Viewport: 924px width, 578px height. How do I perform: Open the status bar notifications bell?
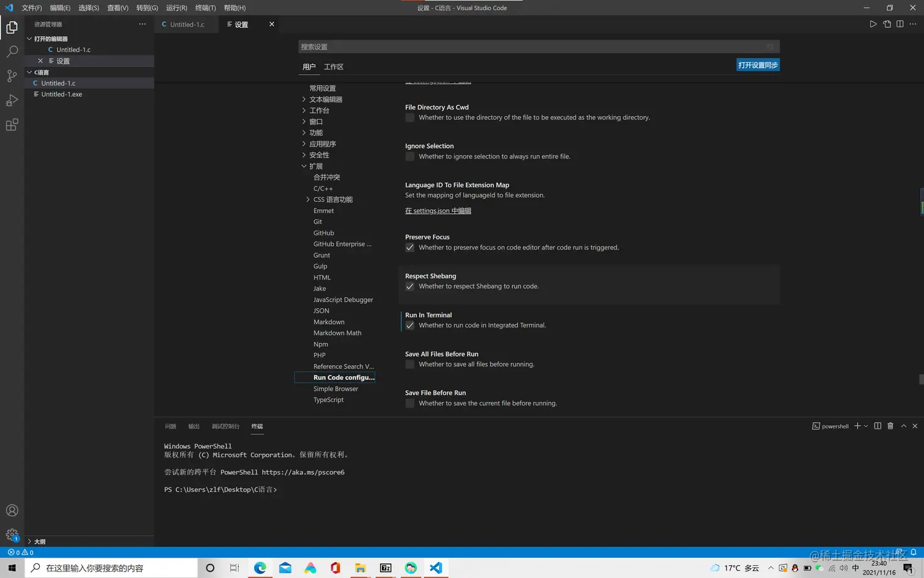[914, 552]
